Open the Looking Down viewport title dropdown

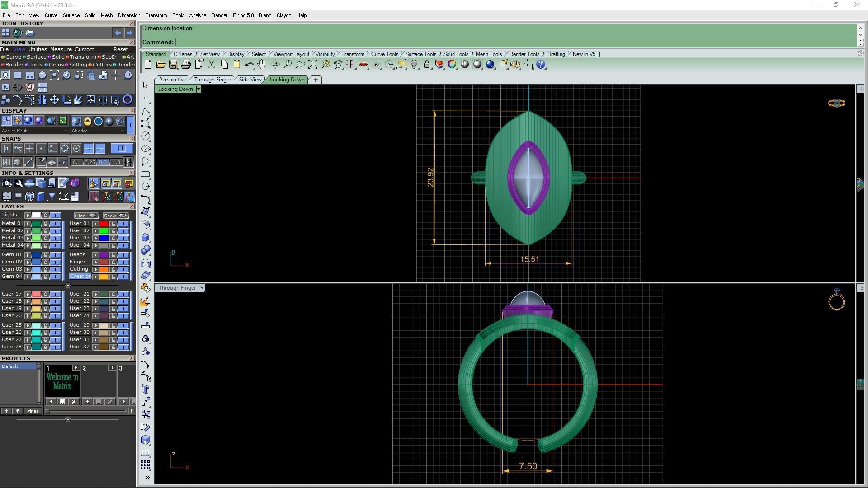pos(198,89)
